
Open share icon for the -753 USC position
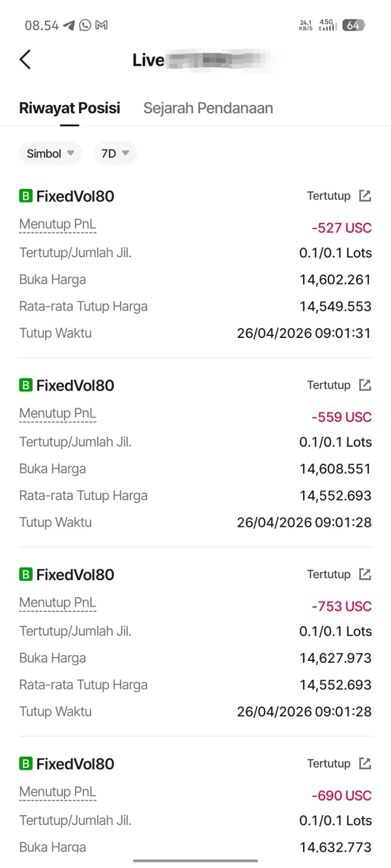[x=366, y=574]
